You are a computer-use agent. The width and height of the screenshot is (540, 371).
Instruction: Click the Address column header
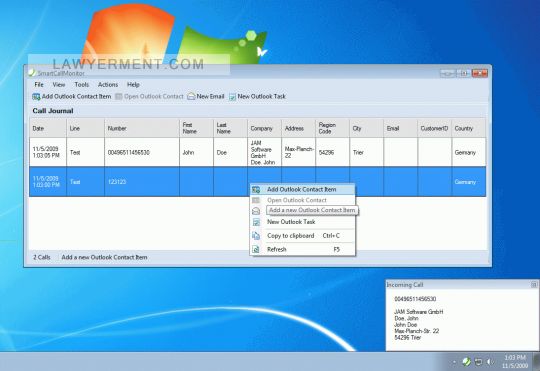tap(298, 128)
